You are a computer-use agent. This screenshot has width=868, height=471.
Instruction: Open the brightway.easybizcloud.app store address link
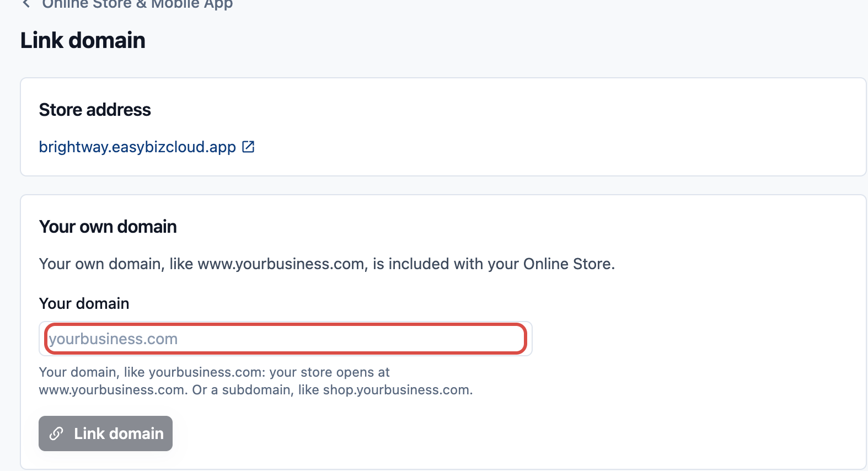[x=137, y=147]
